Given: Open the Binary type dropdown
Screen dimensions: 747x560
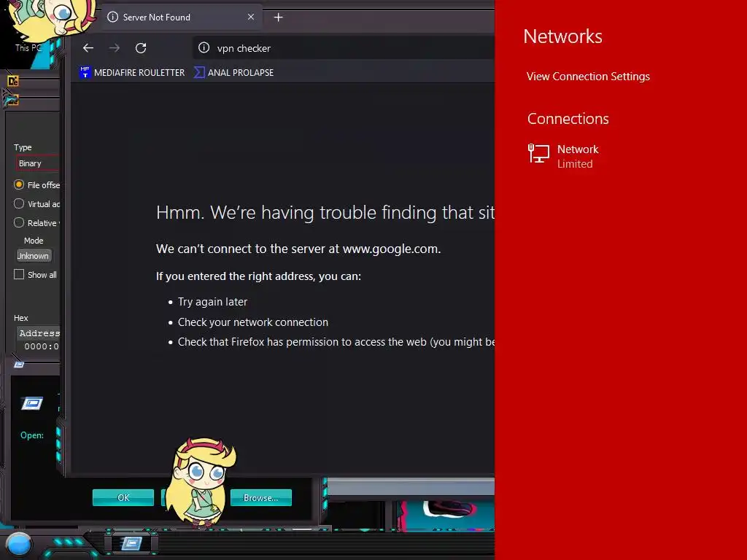Looking at the screenshot, I should click(38, 163).
